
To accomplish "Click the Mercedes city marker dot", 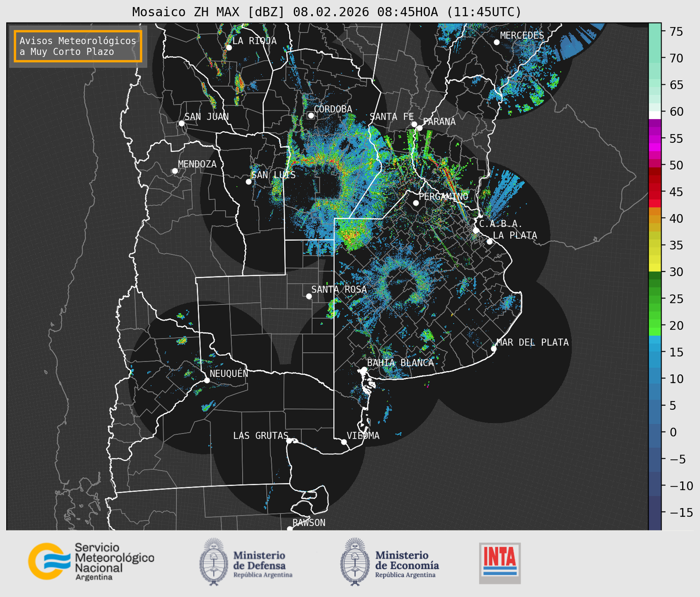I will point(496,42).
